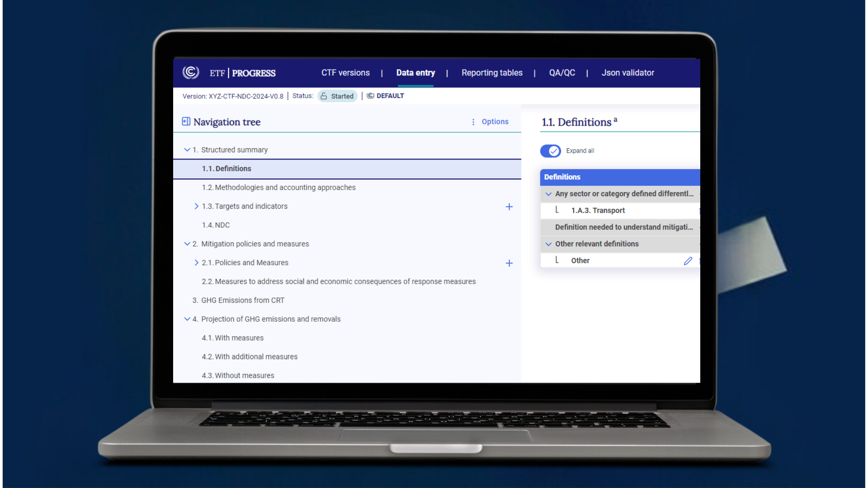The height and width of the screenshot is (488, 868).
Task: Open the Json validator tab
Action: coord(627,73)
